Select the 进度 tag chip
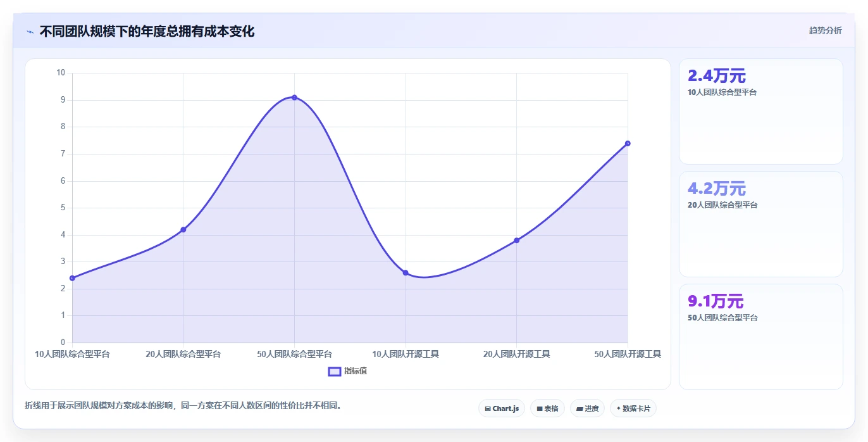 tap(587, 408)
